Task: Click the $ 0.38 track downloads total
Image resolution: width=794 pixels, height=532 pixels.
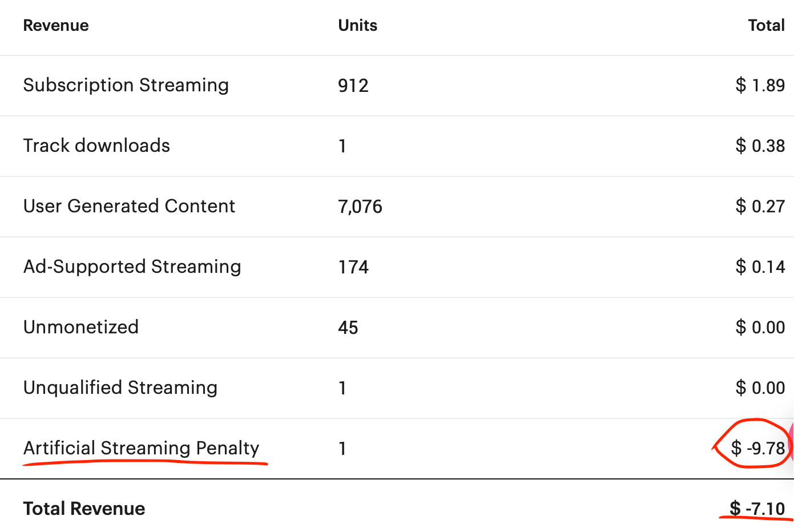Action: pyautogui.click(x=760, y=146)
